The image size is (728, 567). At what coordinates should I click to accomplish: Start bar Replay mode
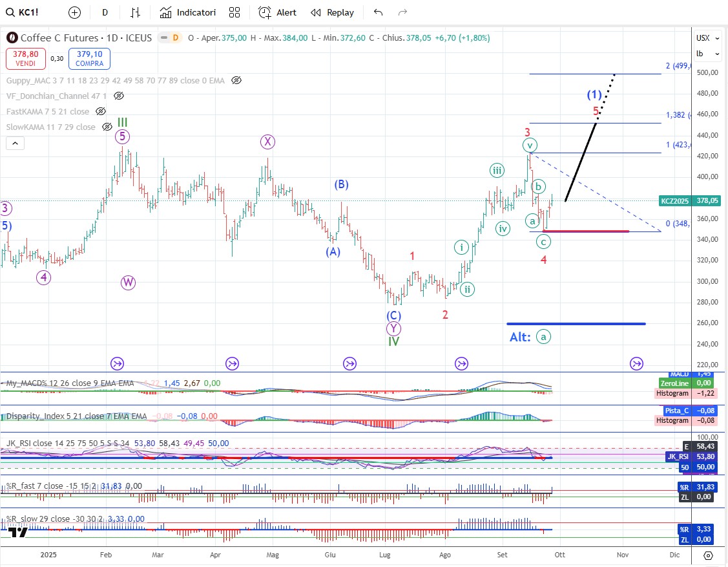click(x=332, y=12)
